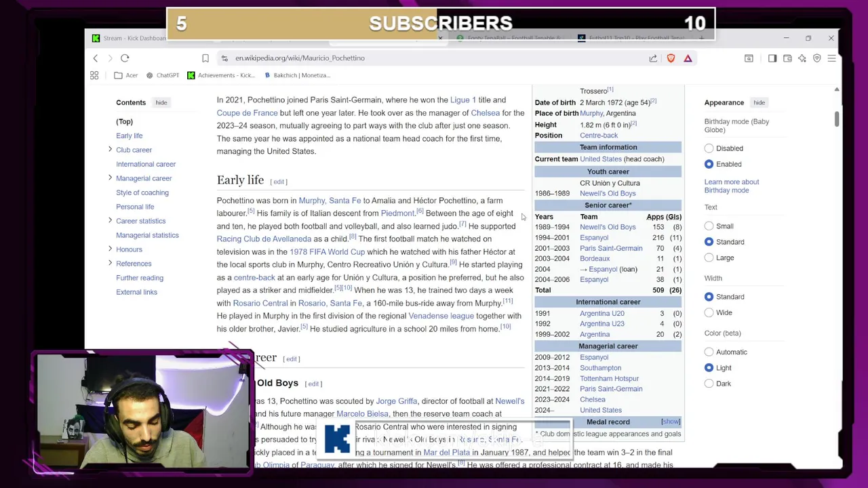Expand Career statistics in contents

click(110, 220)
